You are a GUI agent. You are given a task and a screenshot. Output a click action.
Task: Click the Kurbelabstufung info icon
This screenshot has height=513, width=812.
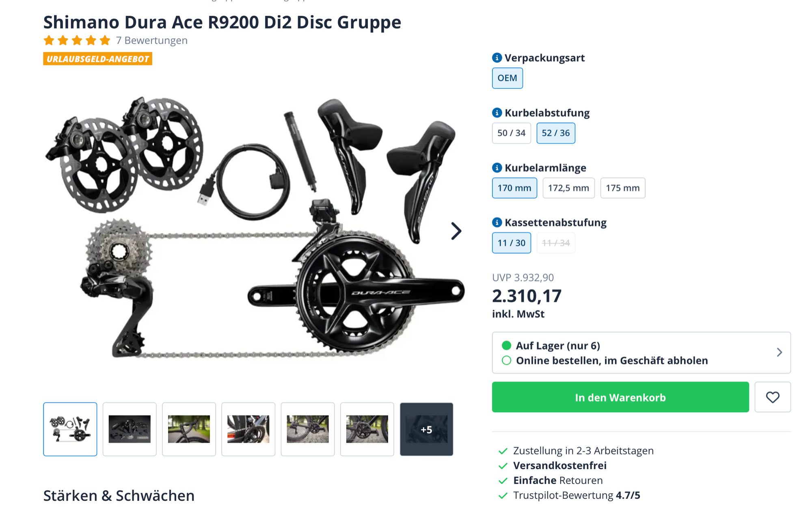tap(497, 113)
